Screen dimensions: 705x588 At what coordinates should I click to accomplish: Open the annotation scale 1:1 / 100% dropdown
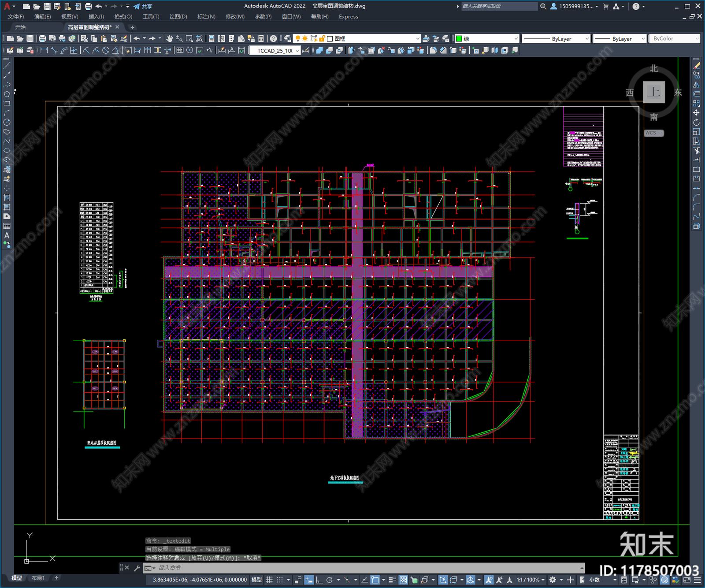click(531, 580)
